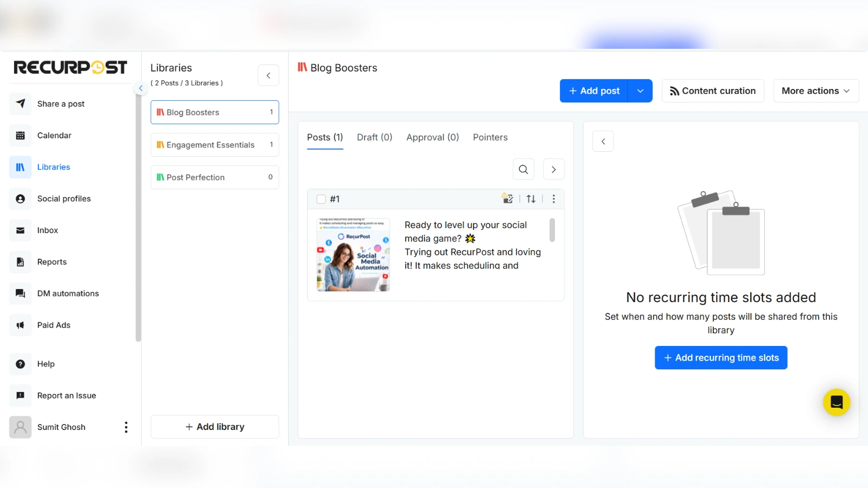Viewport: 868px width, 488px height.
Task: Open the search icon in Posts panel
Action: coord(523,169)
